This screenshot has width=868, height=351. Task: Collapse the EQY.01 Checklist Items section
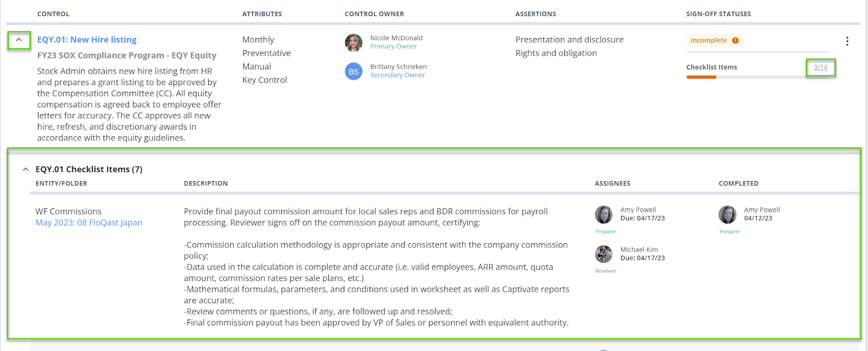pyautogui.click(x=25, y=169)
